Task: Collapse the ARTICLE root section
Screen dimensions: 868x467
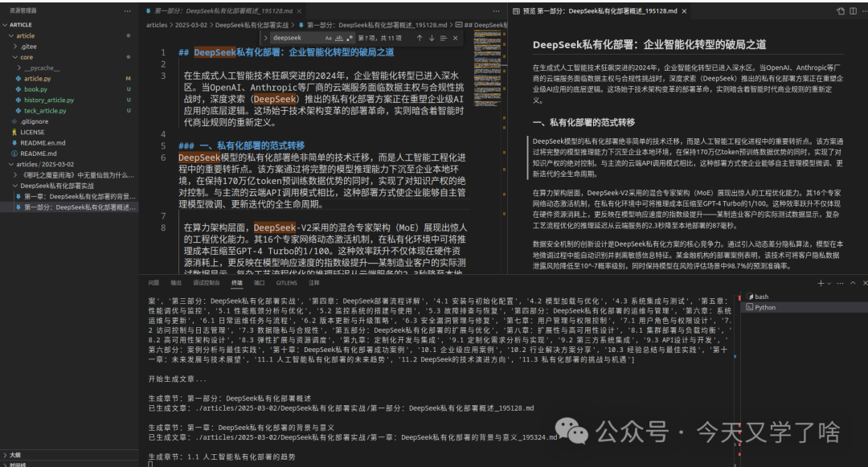Action: 5,25
